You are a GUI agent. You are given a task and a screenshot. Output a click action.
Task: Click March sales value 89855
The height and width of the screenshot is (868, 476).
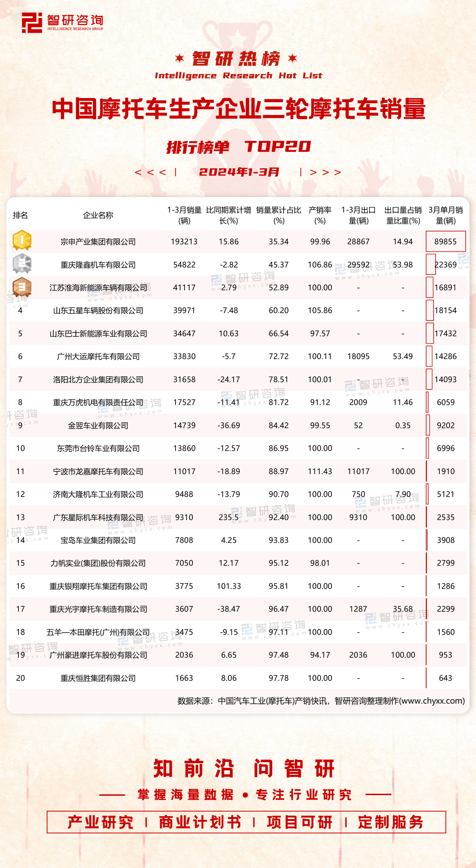point(445,242)
